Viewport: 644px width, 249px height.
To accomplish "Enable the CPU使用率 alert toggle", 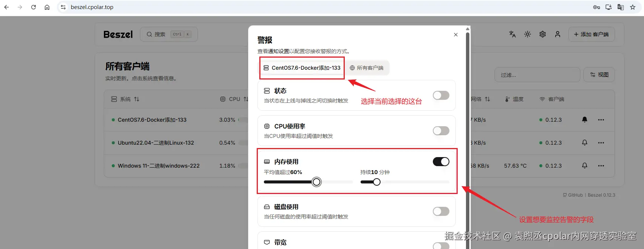I will point(441,131).
